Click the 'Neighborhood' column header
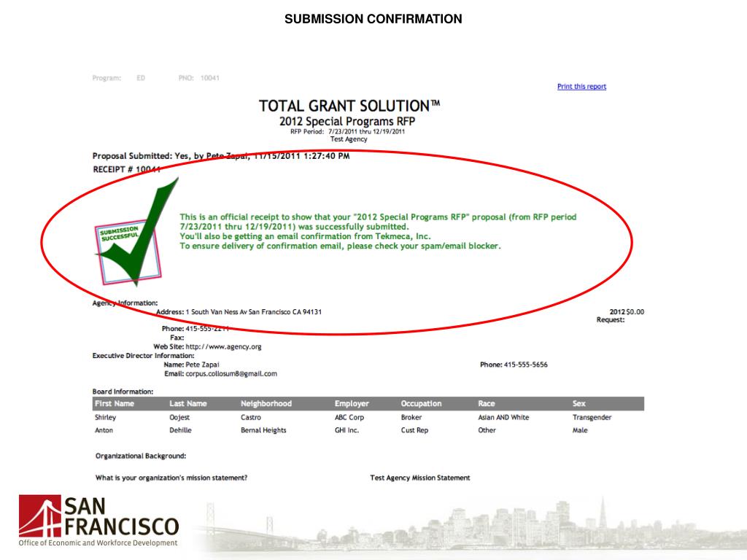This screenshot has height=560, width=747. click(266, 403)
